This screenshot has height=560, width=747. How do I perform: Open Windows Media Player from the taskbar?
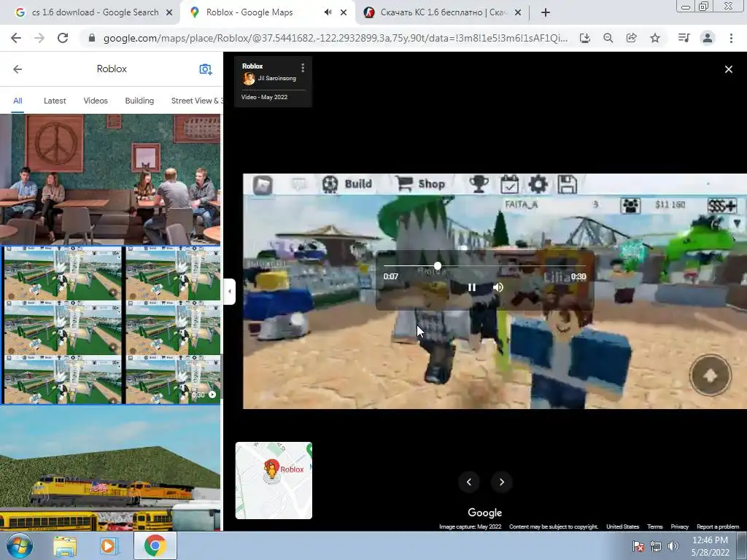coord(108,546)
